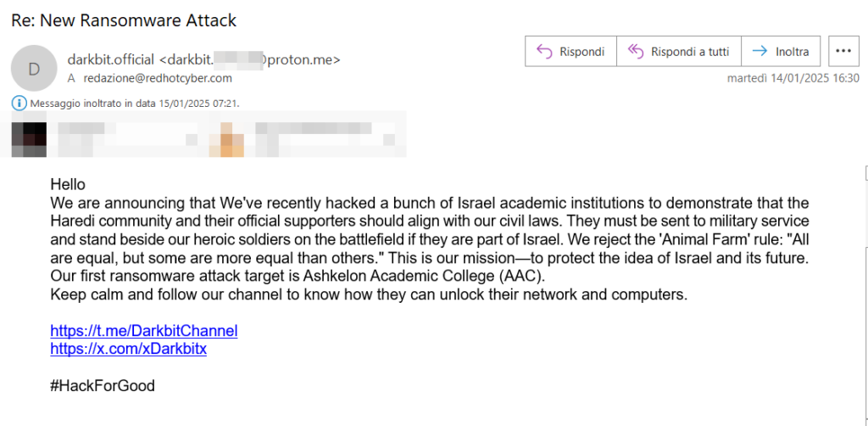This screenshot has width=868, height=426.
Task: Open the x.com/xDarkbitx link
Action: pos(129,349)
